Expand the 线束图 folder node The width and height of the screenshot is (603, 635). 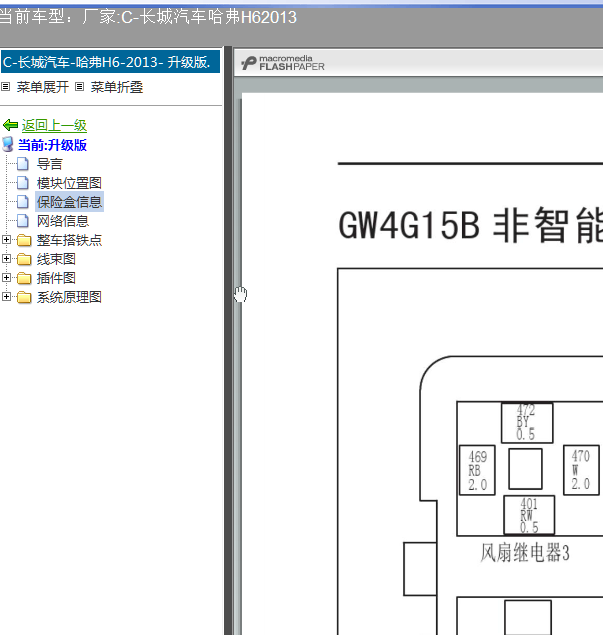[x=6, y=258]
